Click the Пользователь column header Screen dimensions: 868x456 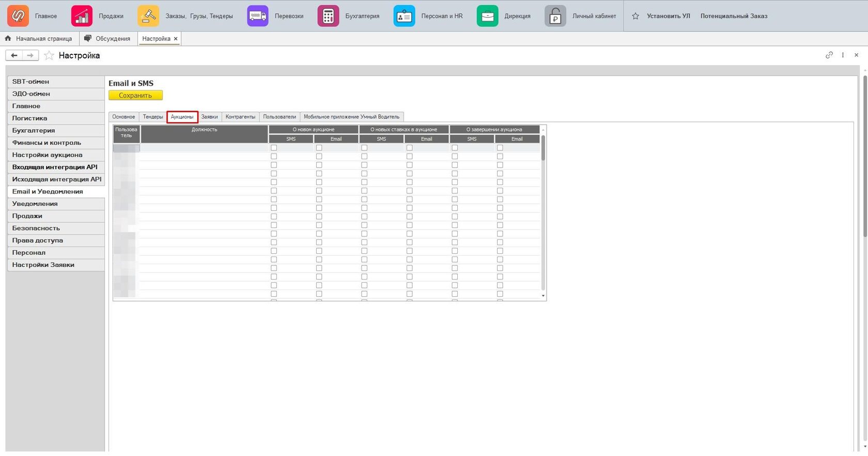coord(126,134)
